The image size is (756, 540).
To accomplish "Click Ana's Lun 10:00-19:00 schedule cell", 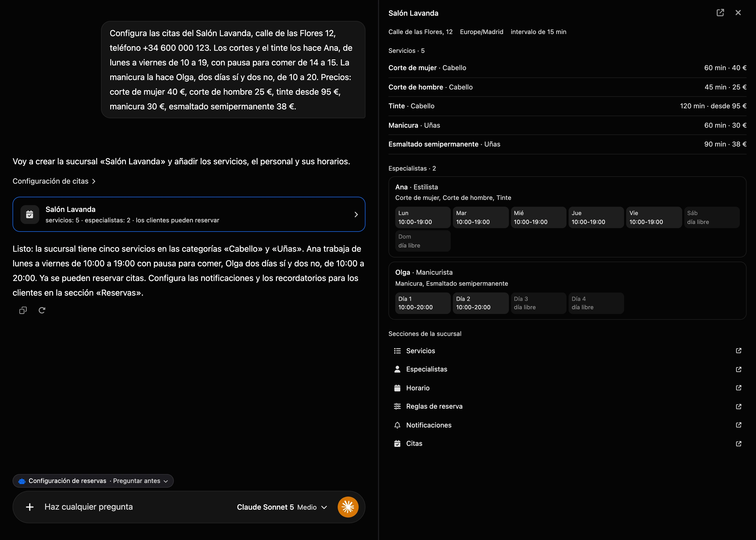I will [423, 217].
